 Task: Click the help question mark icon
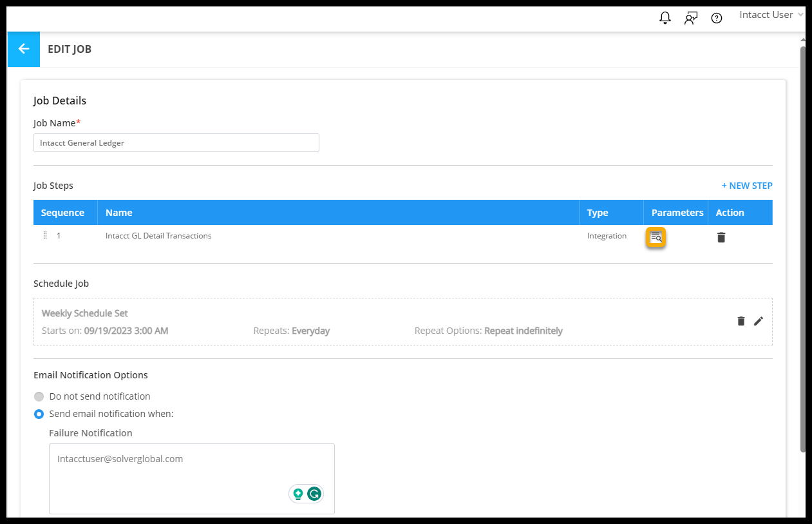pos(716,18)
